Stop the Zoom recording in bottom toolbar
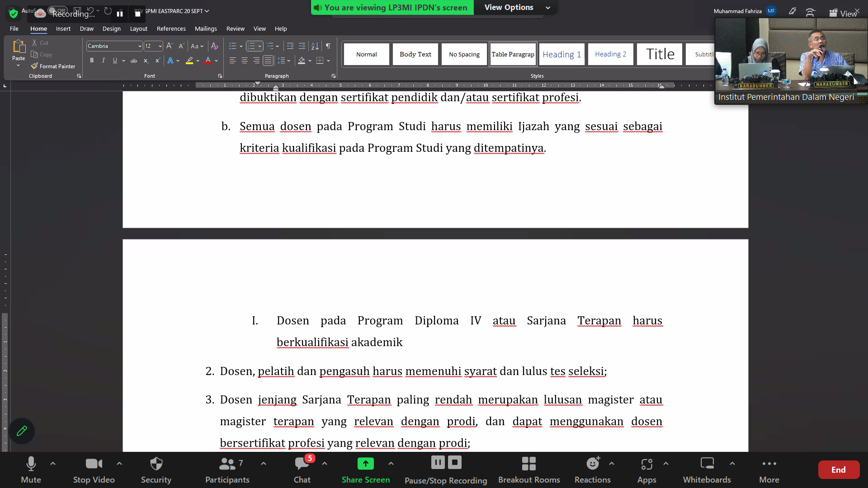 point(455,462)
